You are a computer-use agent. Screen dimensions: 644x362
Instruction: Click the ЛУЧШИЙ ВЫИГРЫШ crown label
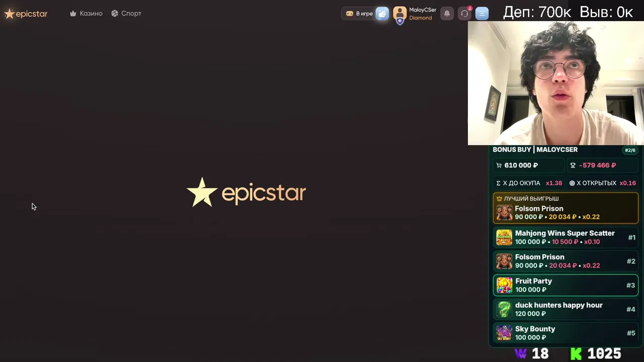527,199
